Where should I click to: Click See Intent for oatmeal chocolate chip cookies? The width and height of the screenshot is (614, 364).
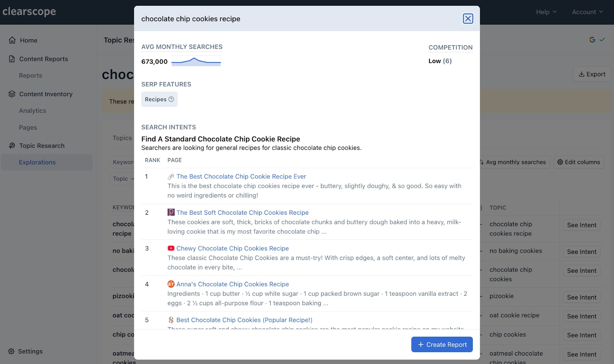point(581,354)
